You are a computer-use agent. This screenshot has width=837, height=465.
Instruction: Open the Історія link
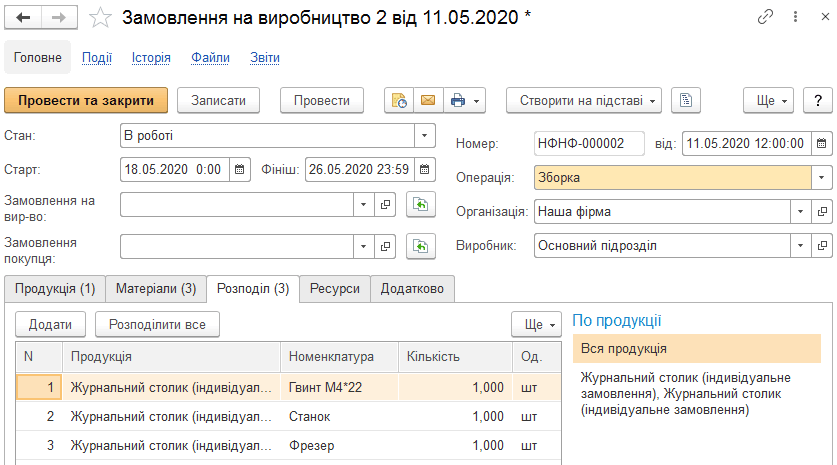pyautogui.click(x=151, y=58)
